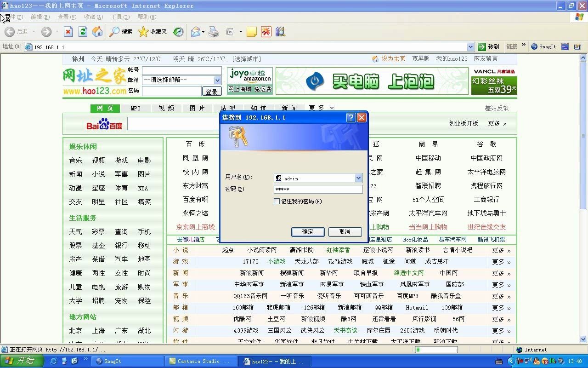Toggle 记住我的密码 checkbox

(x=277, y=201)
